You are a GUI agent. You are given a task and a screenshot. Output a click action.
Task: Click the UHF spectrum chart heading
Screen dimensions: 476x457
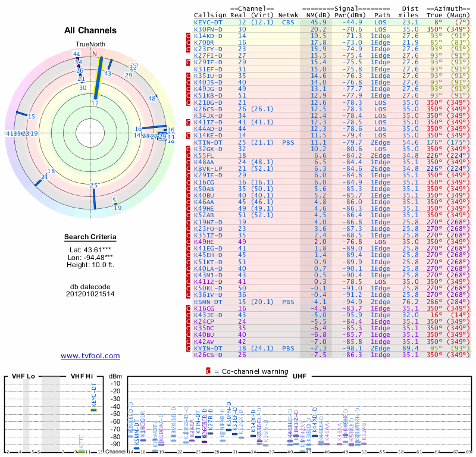(x=299, y=377)
